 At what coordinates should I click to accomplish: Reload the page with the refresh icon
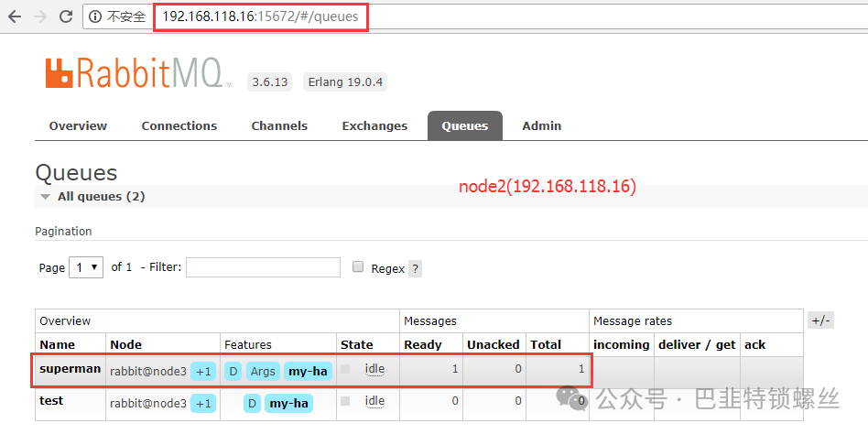point(66,16)
